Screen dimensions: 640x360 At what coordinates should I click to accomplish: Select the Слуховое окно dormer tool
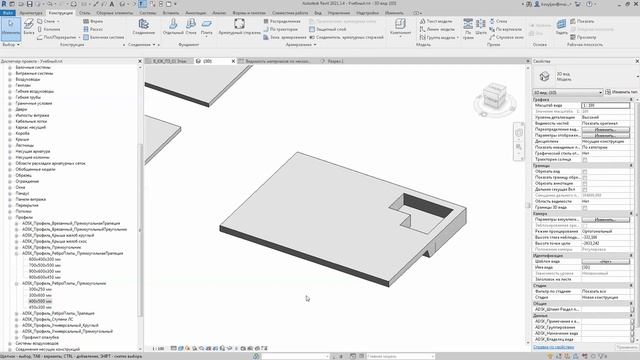506,37
